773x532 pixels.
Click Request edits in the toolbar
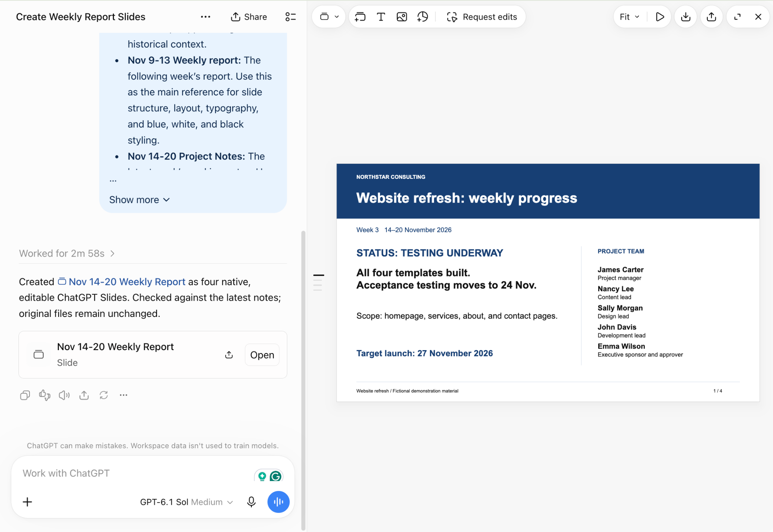point(482,17)
